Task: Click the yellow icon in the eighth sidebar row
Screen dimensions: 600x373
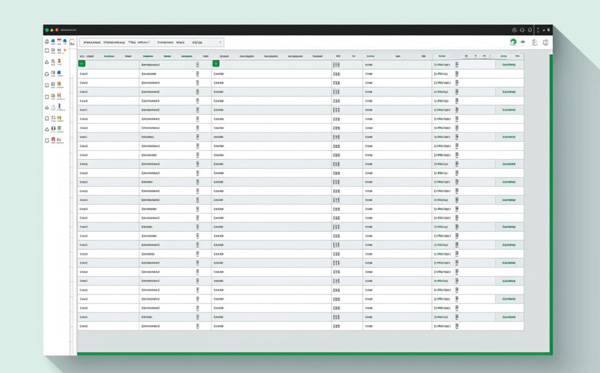Action: pos(59,118)
